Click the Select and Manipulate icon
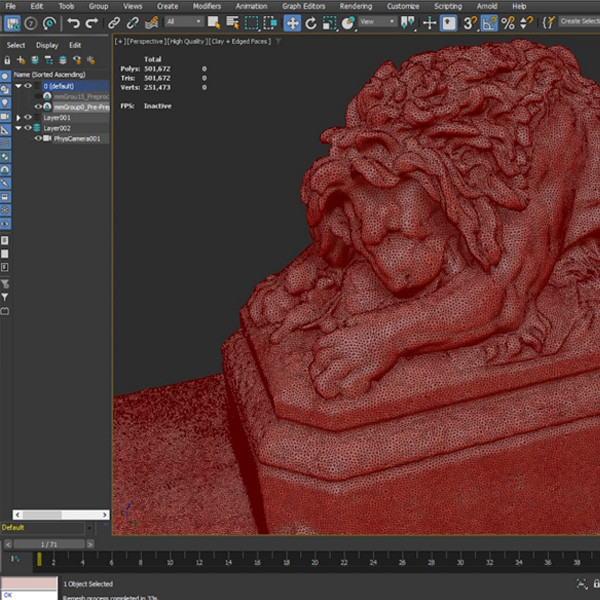This screenshot has width=600, height=600. coord(429,23)
